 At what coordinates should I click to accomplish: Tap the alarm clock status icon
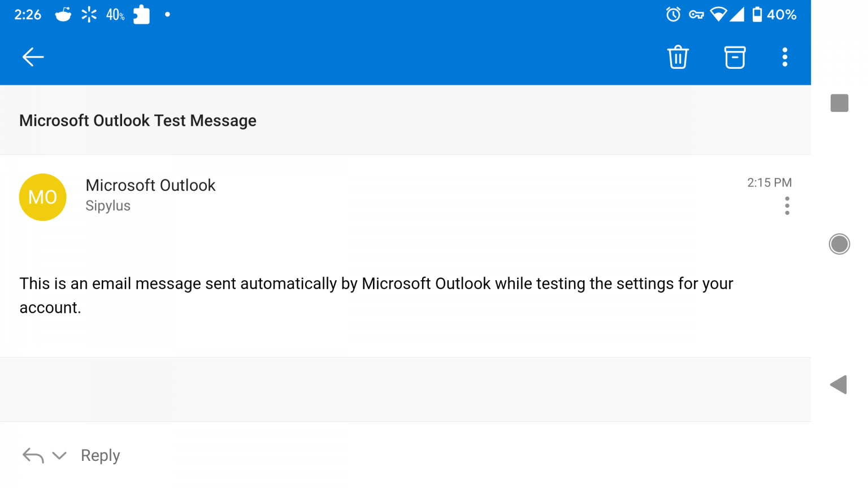click(672, 15)
